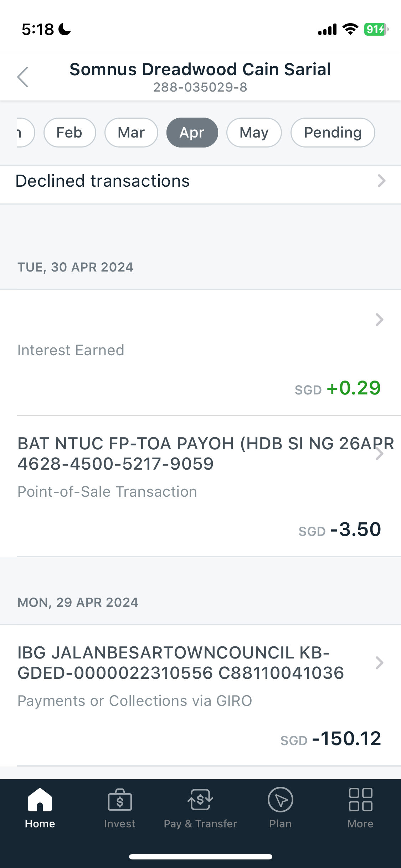Select the May month filter
The width and height of the screenshot is (401, 868).
[254, 133]
